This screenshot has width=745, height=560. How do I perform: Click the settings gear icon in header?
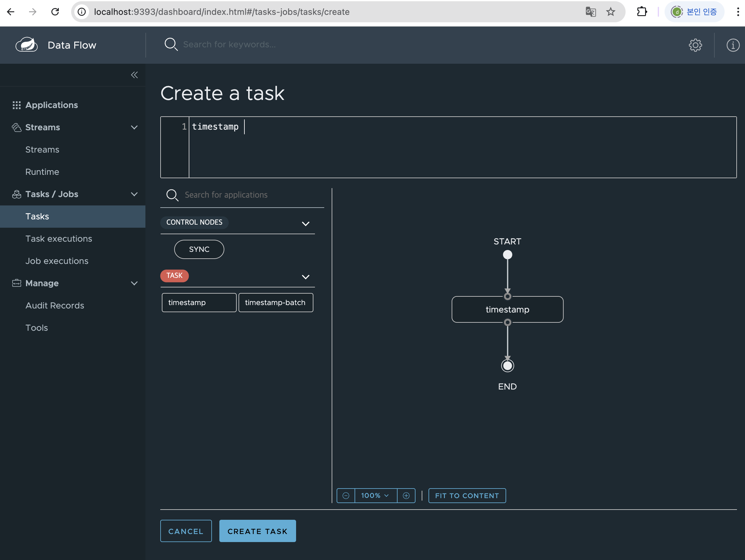pos(695,45)
